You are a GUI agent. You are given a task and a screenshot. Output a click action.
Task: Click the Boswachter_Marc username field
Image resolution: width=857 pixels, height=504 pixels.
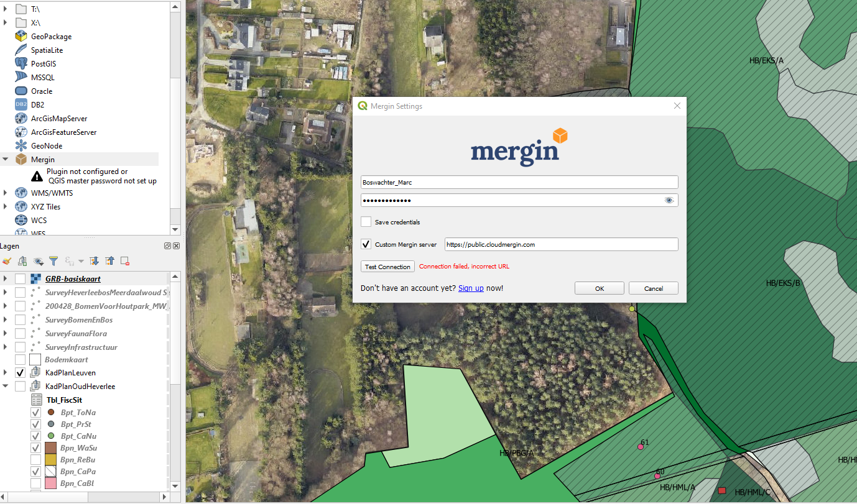(x=519, y=181)
